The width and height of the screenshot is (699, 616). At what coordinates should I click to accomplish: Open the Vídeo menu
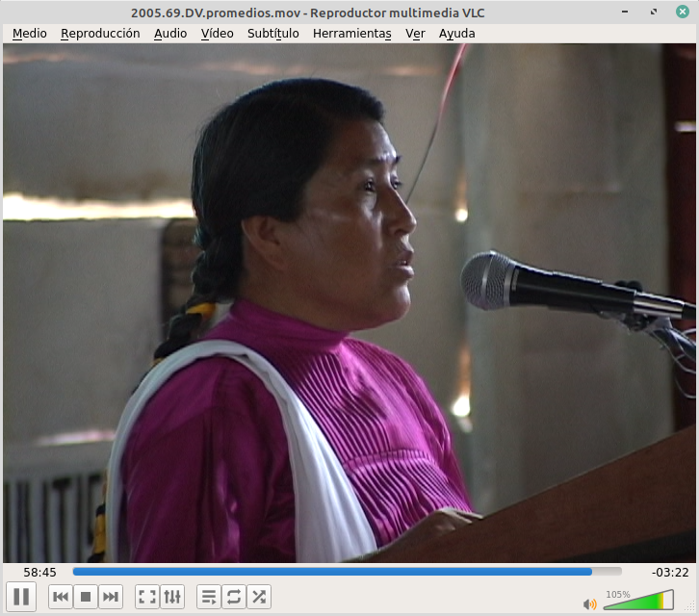point(217,34)
